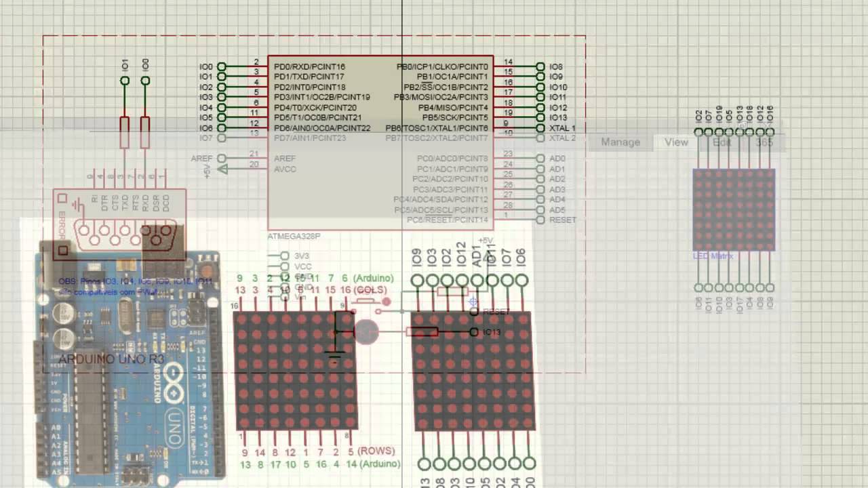Image resolution: width=868 pixels, height=488 pixels.
Task: Select the IO1 terminal above the serial port
Action: click(x=125, y=81)
